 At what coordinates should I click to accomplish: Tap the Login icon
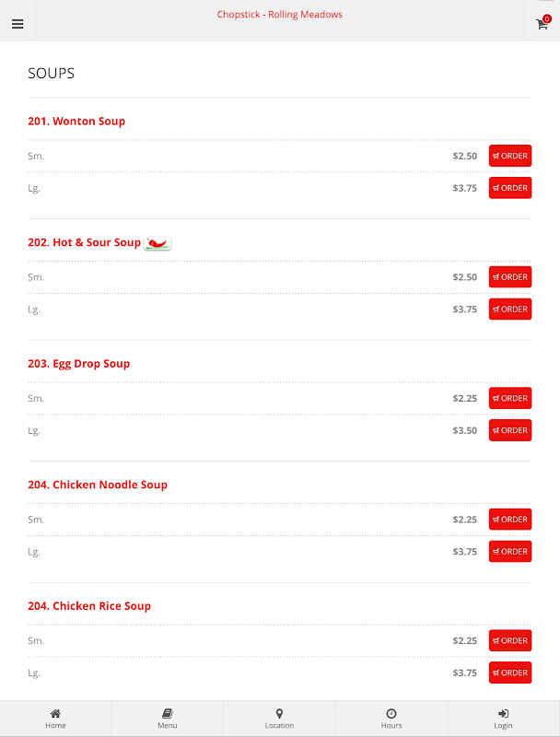point(503,713)
